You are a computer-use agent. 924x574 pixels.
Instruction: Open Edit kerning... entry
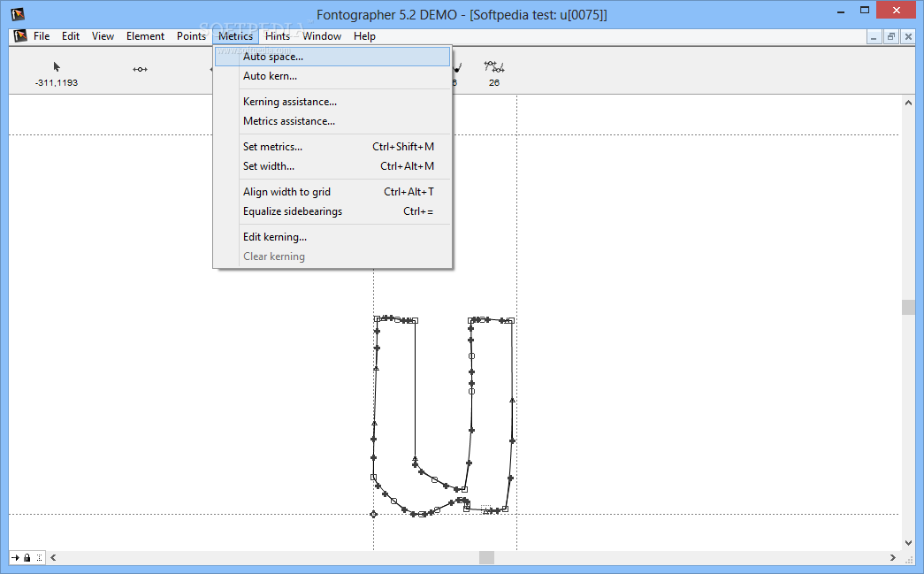[x=332, y=237]
